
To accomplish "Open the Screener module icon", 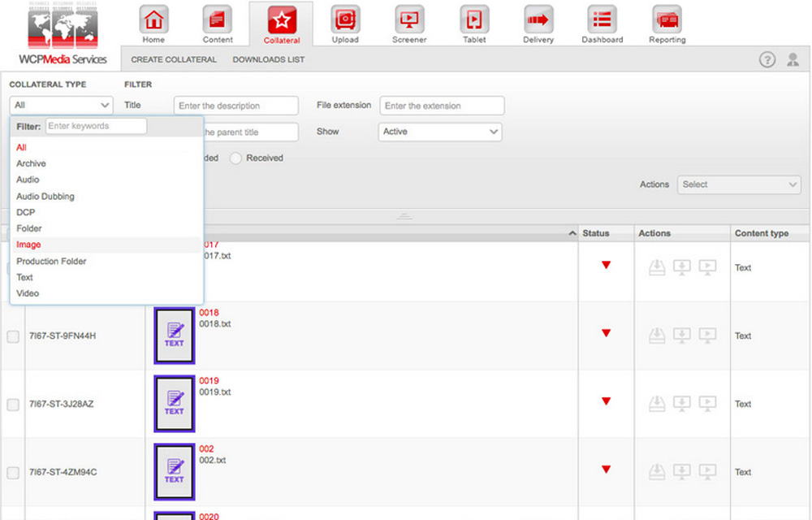I will [409, 19].
